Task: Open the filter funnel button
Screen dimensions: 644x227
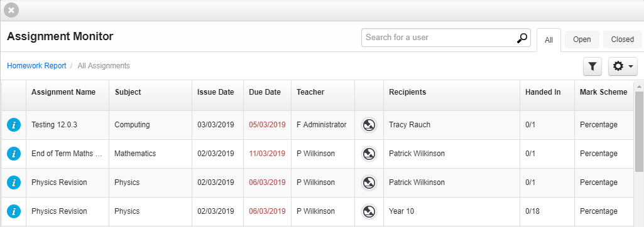Action: 592,66
